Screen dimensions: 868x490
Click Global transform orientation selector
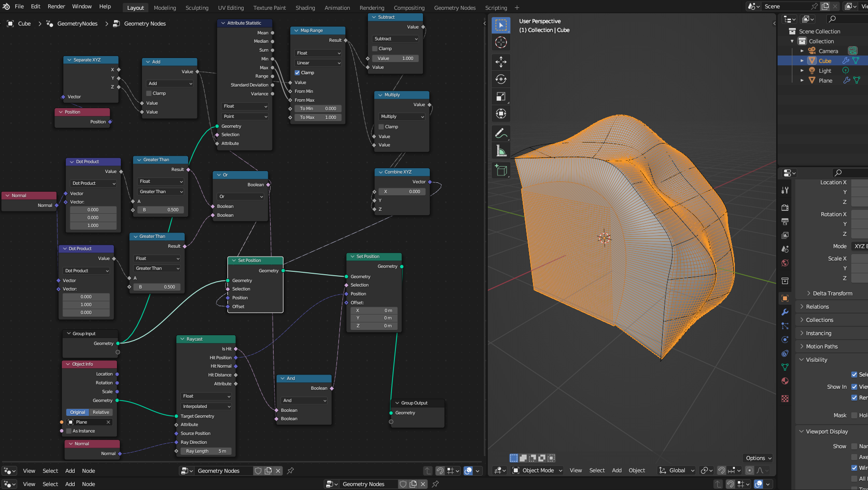click(x=677, y=470)
